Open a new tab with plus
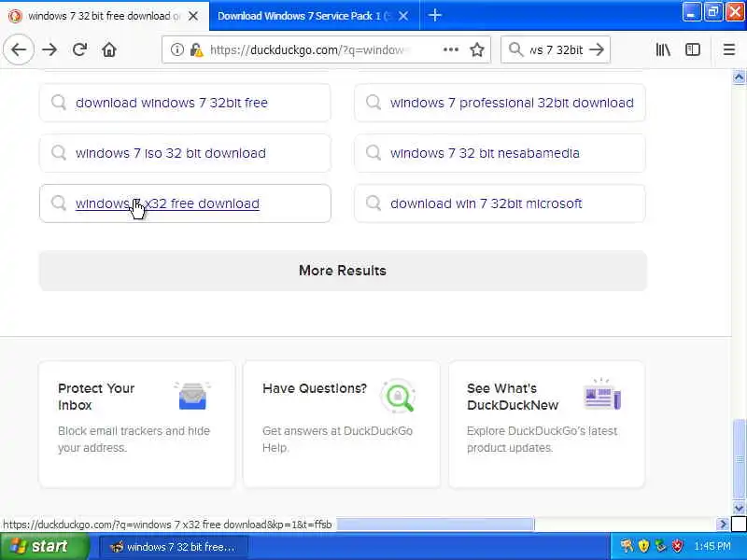 click(x=434, y=15)
